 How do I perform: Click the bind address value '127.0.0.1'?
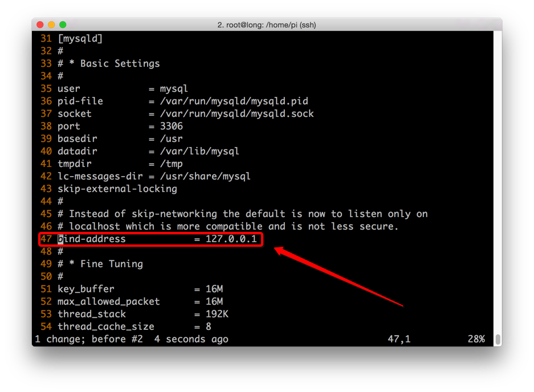(231, 239)
